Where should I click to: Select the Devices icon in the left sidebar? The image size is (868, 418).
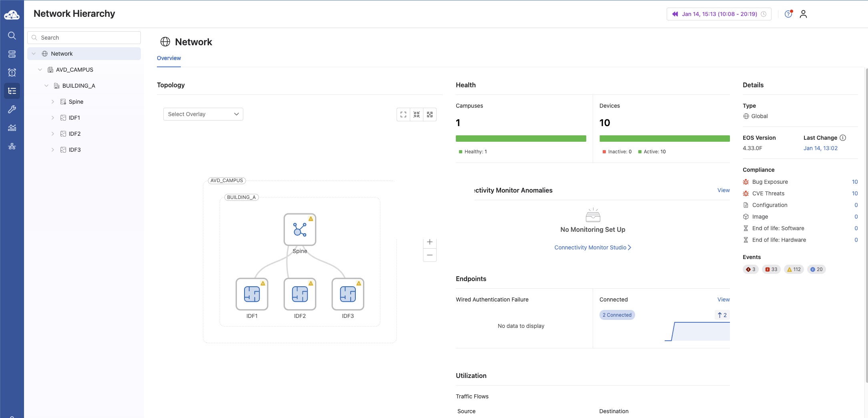12,54
